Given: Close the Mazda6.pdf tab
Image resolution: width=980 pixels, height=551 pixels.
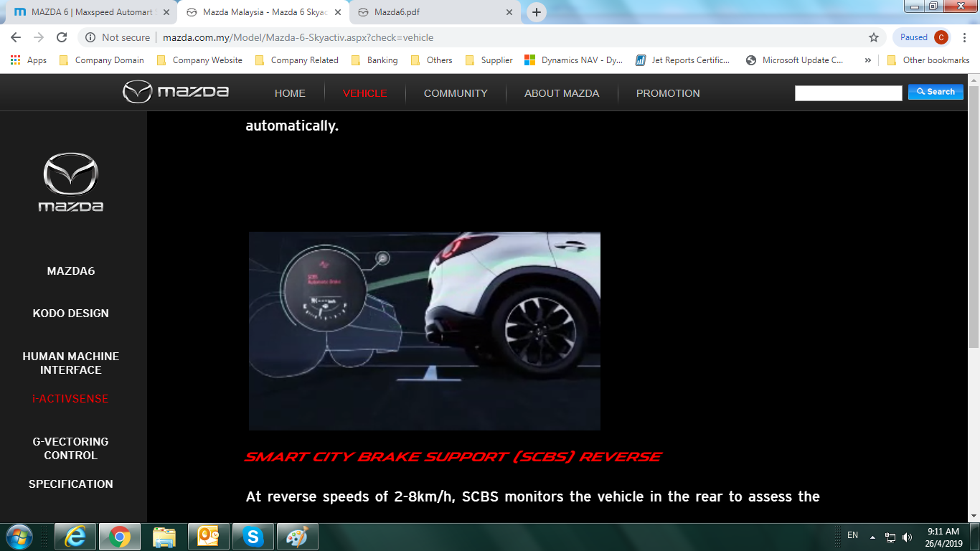Looking at the screenshot, I should (x=509, y=12).
